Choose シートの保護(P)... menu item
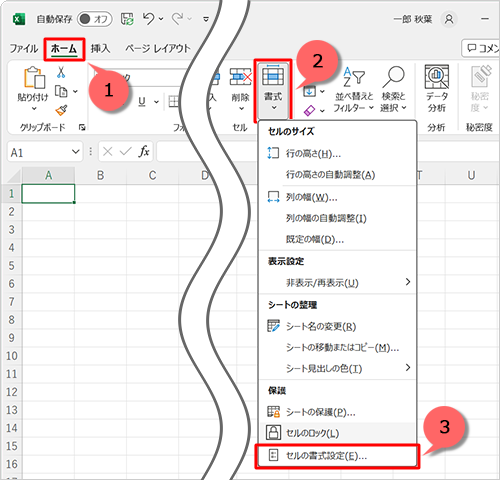This screenshot has width=500, height=480. (x=337, y=412)
